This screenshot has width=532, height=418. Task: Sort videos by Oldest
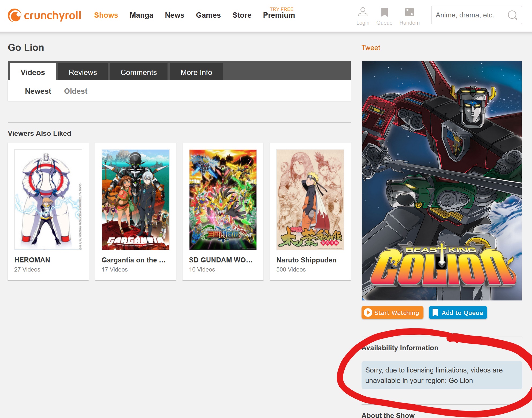pyautogui.click(x=76, y=91)
